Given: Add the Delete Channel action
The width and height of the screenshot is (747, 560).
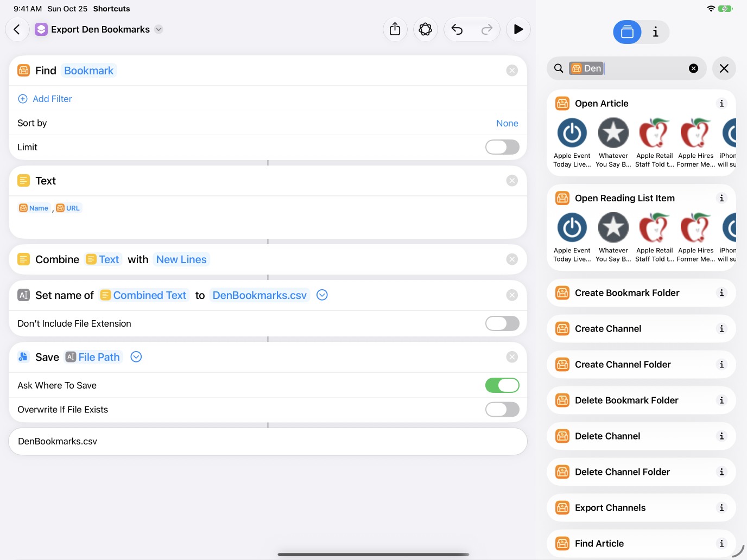Looking at the screenshot, I should pos(641,436).
